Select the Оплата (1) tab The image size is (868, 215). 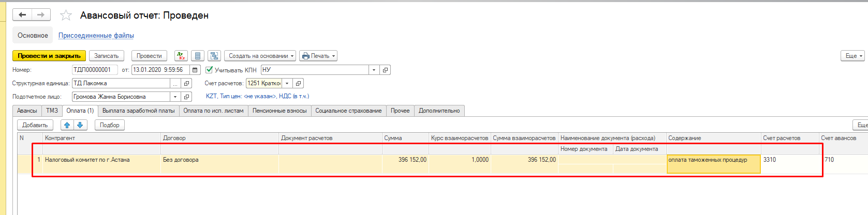pyautogui.click(x=80, y=111)
